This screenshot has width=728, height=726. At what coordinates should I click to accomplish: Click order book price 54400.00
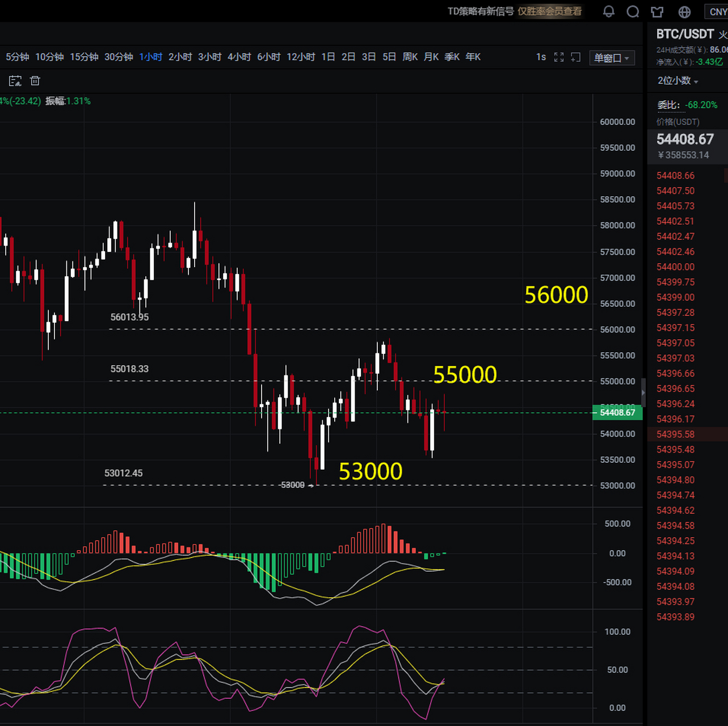click(x=675, y=267)
